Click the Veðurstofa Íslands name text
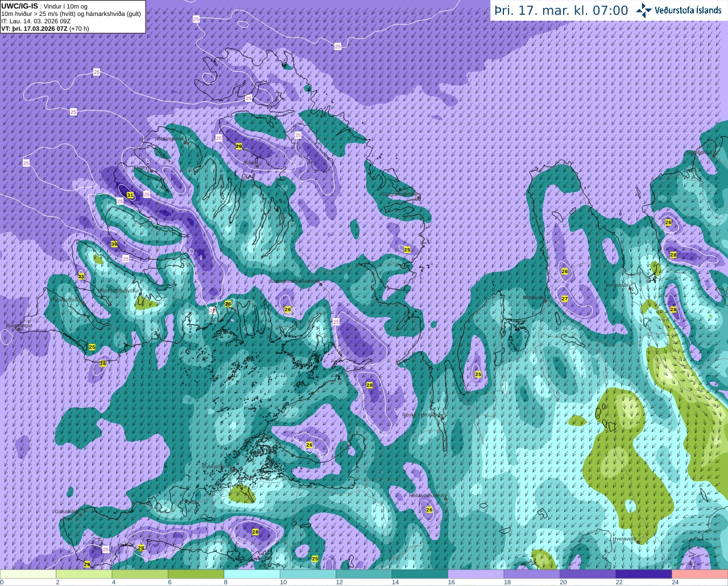Screen dimensions: 728x586 [x=688, y=10]
